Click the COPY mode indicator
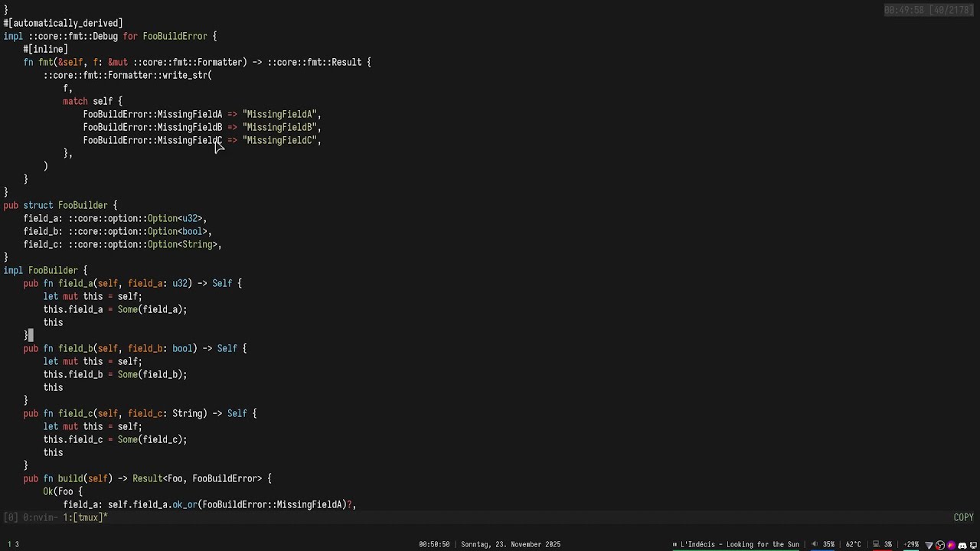 963,518
